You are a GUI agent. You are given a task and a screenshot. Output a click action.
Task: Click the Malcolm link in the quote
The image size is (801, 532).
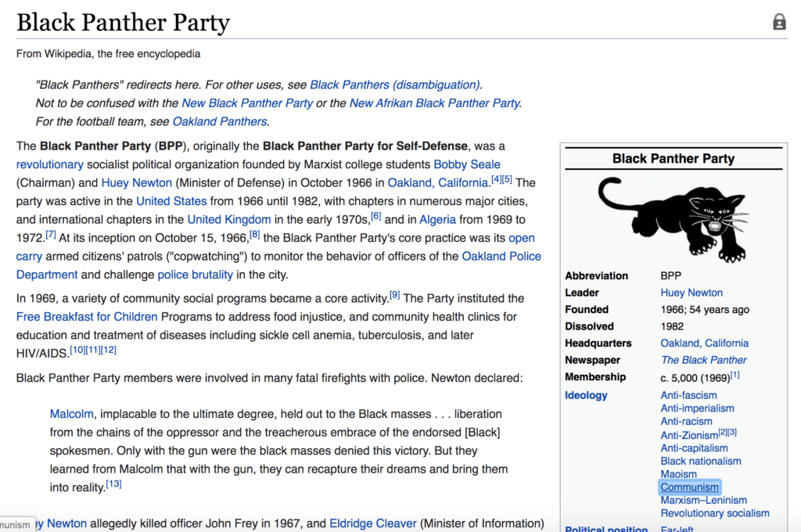coord(72,414)
